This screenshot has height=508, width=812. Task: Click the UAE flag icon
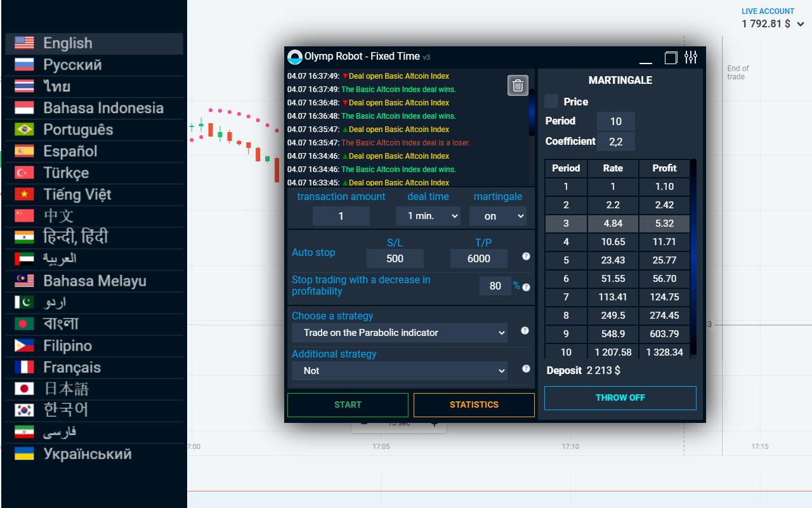(x=24, y=259)
